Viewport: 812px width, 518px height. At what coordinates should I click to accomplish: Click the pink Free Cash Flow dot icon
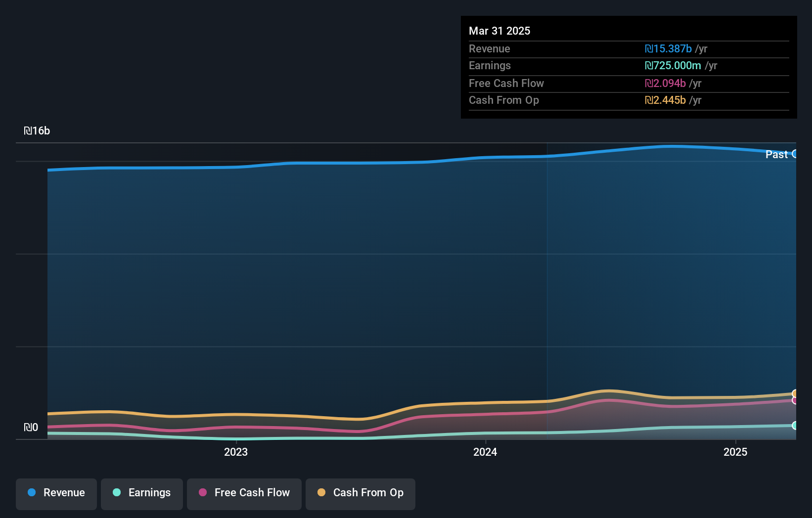203,493
